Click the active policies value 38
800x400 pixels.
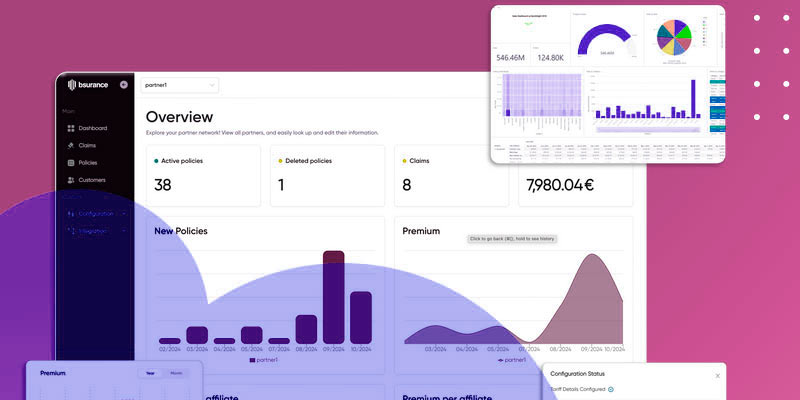pyautogui.click(x=163, y=185)
